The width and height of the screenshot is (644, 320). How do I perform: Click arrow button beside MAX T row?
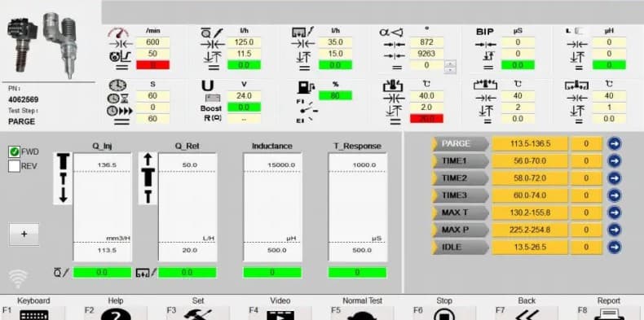(x=614, y=213)
